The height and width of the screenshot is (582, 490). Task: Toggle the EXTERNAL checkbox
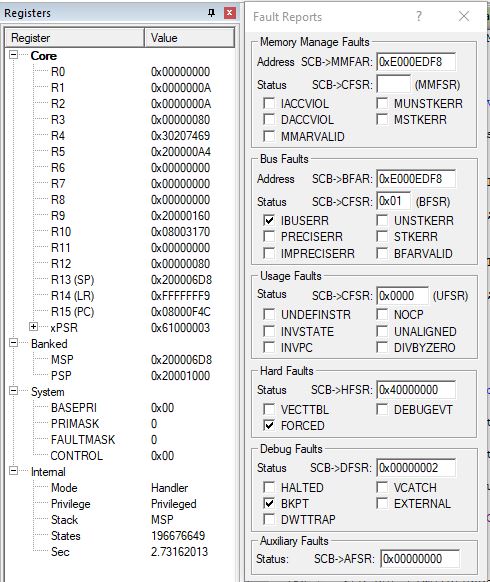coord(382,503)
